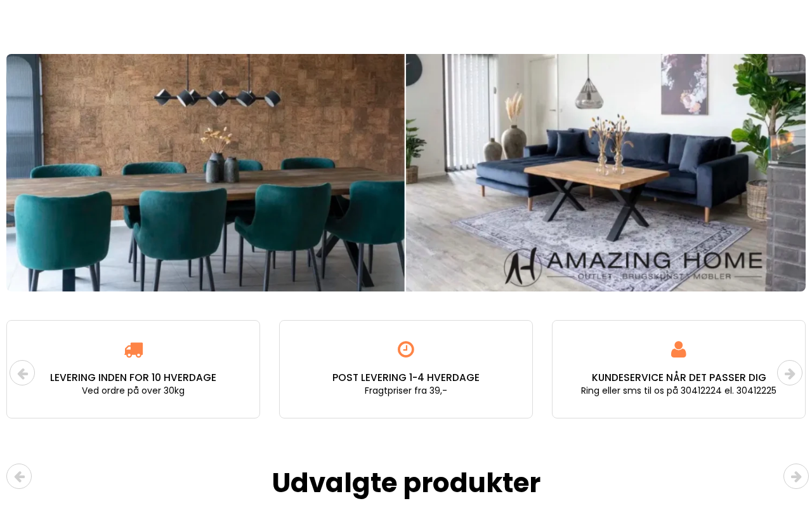Click the orange clock icon
812x508 pixels.
[406, 349]
